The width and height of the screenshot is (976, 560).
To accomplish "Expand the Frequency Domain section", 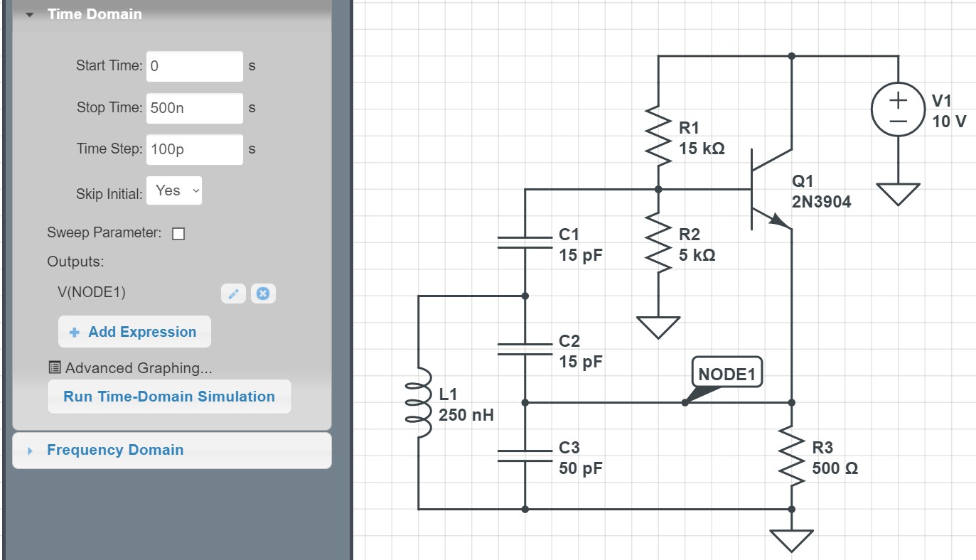I will pos(172,450).
